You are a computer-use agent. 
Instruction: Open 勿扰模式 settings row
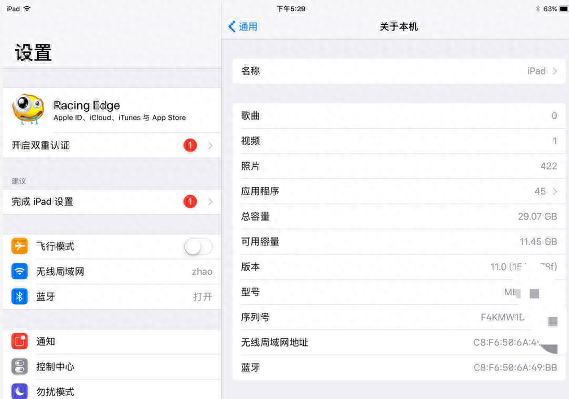[x=112, y=390]
